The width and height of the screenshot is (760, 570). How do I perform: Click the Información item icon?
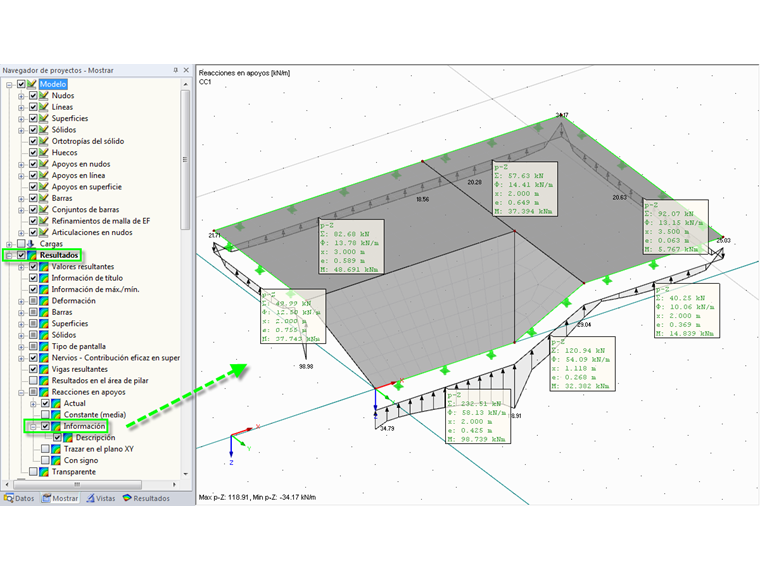coord(56,426)
